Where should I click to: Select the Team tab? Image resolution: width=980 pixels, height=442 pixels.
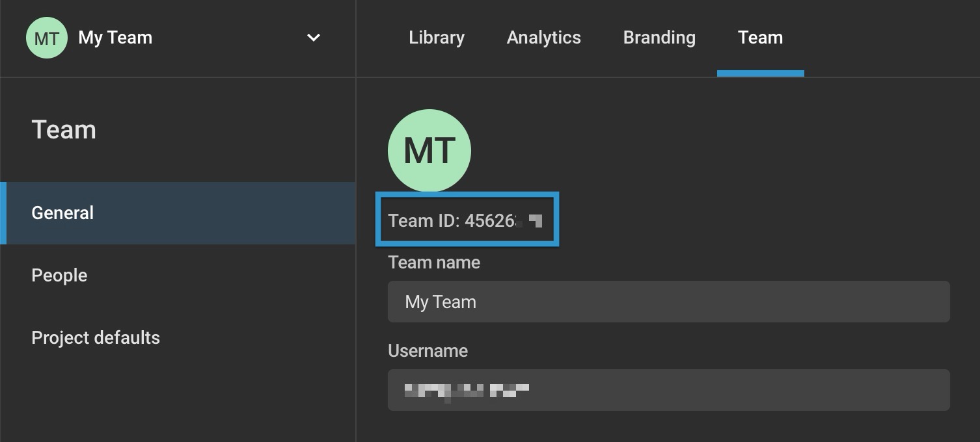tap(760, 37)
